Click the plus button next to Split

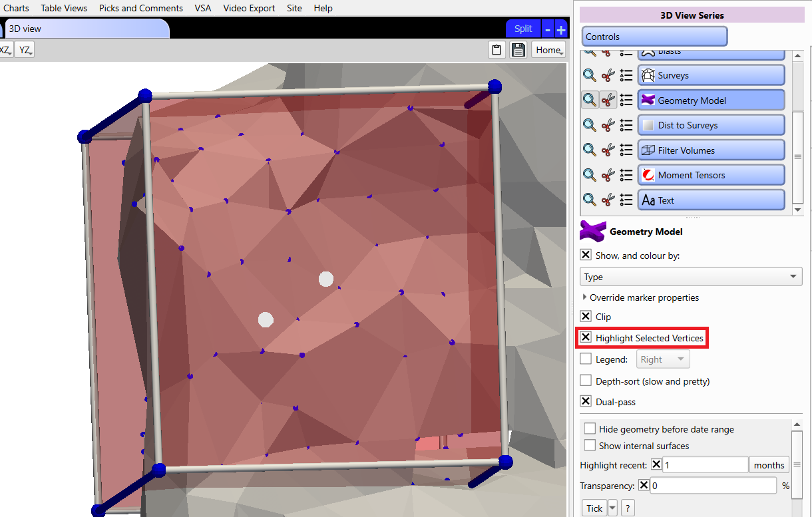coord(561,29)
